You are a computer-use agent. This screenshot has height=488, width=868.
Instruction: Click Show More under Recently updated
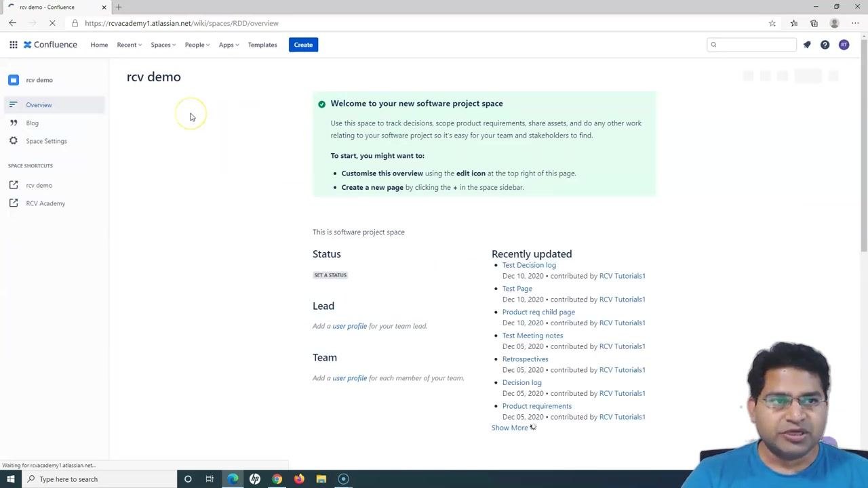point(509,428)
